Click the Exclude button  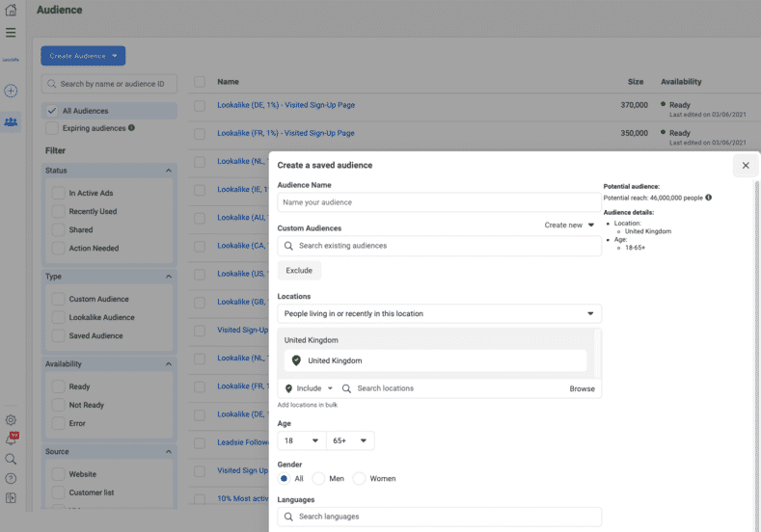299,271
